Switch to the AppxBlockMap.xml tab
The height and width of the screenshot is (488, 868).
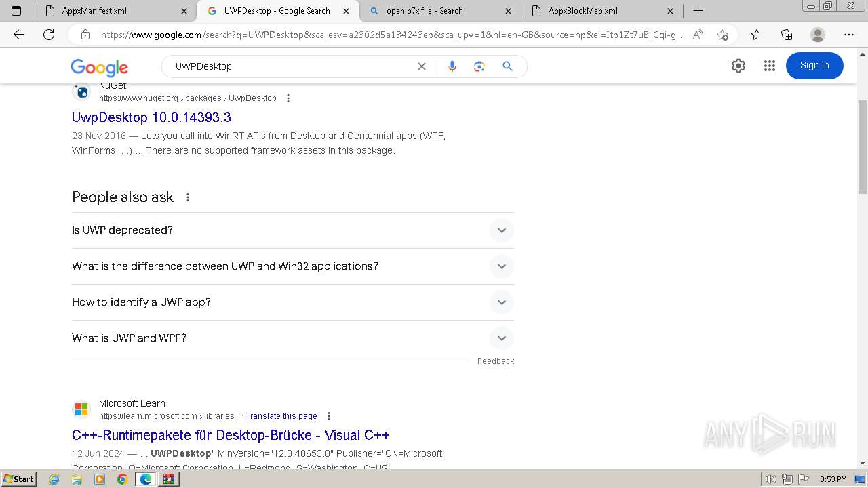[602, 11]
